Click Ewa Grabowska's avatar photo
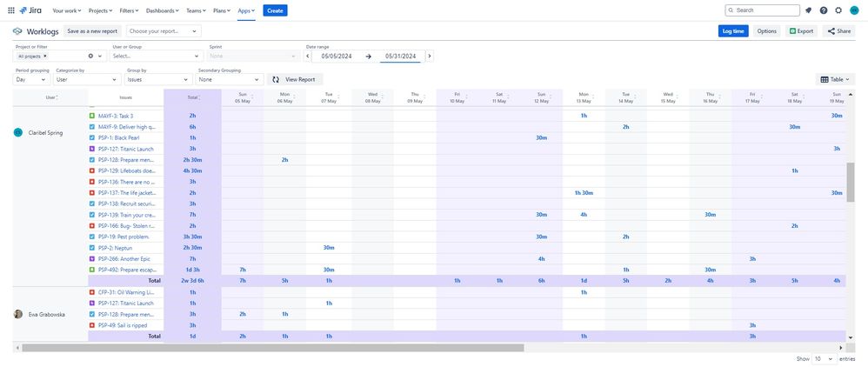This screenshot has width=868, height=367. coord(17,314)
